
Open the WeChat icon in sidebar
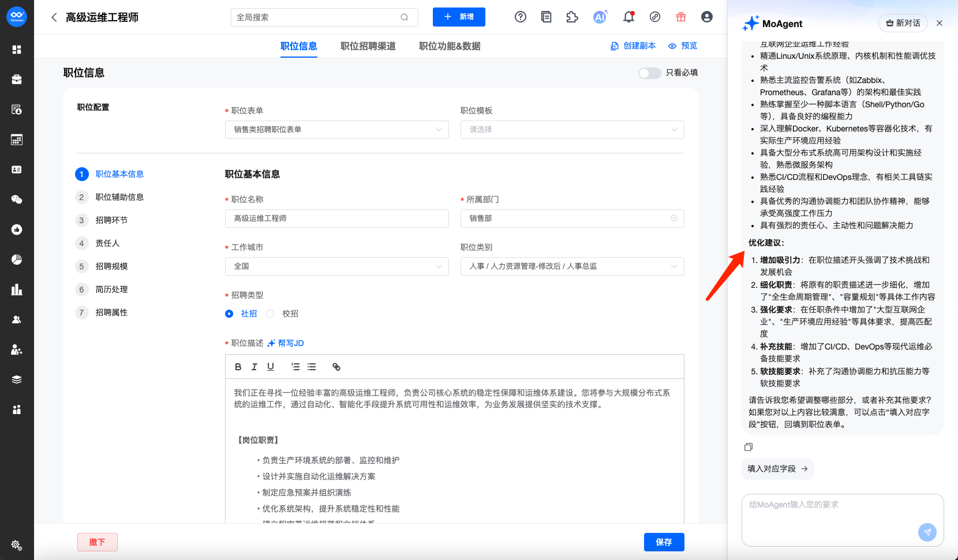pyautogui.click(x=17, y=200)
